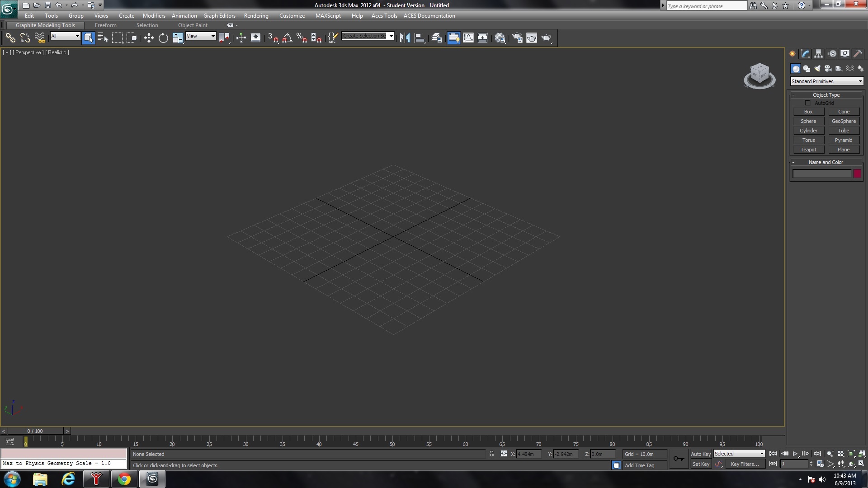Screen dimensions: 868x488
Task: Open the Lights creation category
Action: (x=817, y=69)
